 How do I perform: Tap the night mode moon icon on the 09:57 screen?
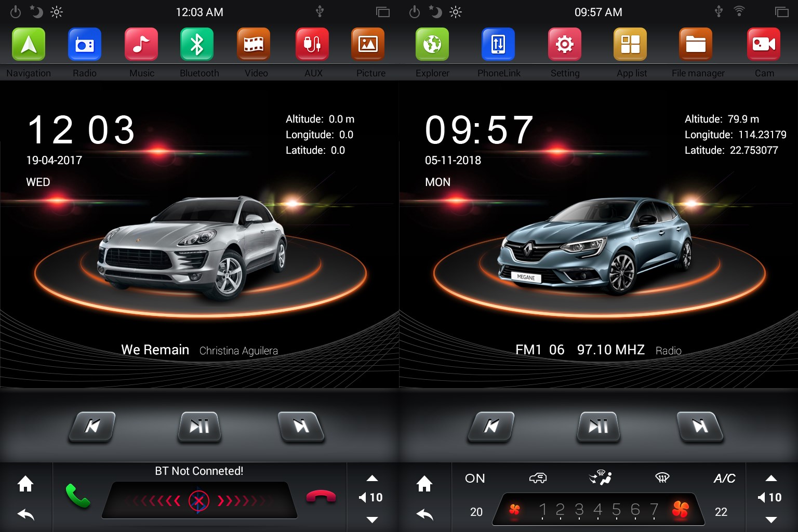pyautogui.click(x=435, y=11)
